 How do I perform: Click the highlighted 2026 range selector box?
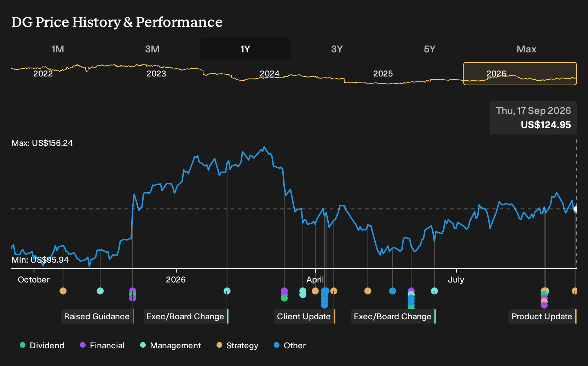coord(520,74)
